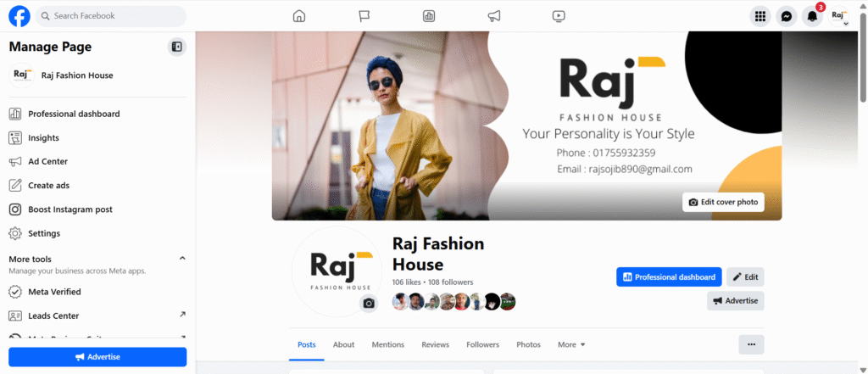Click the Facebook logo icon

(x=19, y=16)
